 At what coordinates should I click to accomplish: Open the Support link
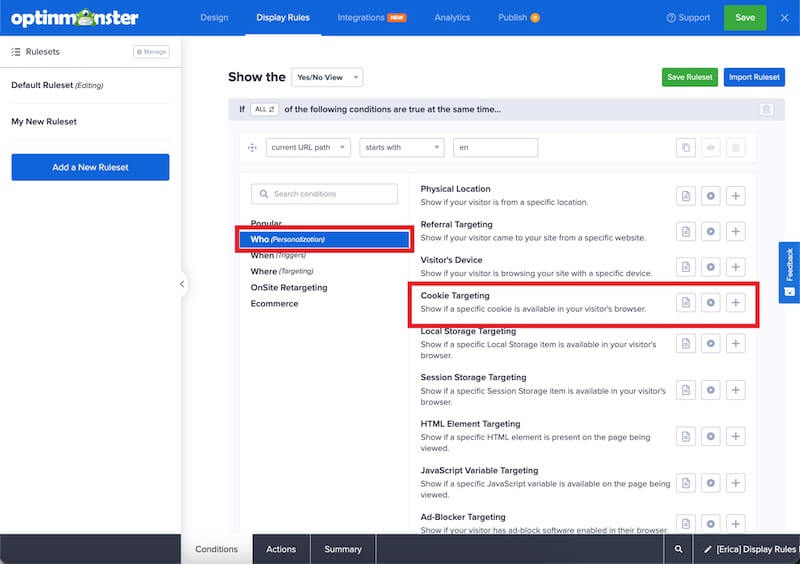click(688, 18)
